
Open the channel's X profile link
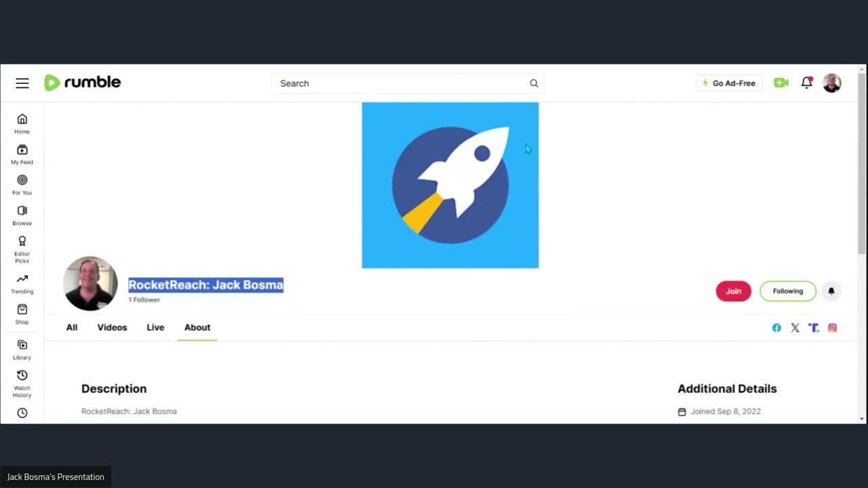point(795,328)
